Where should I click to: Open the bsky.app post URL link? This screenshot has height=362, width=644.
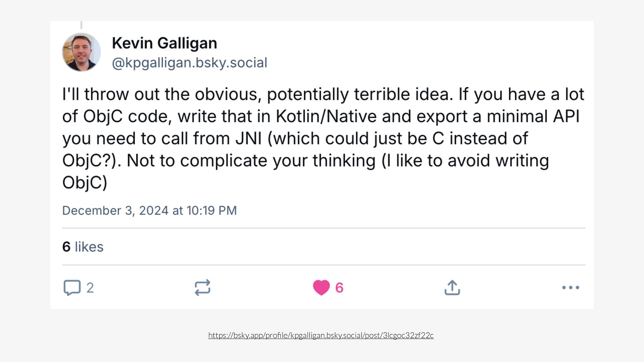pyautogui.click(x=321, y=335)
